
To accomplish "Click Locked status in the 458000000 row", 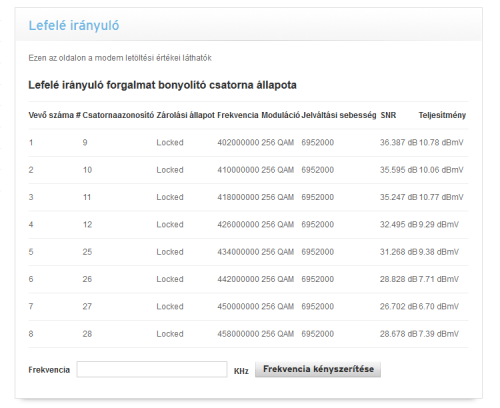I will [x=170, y=334].
